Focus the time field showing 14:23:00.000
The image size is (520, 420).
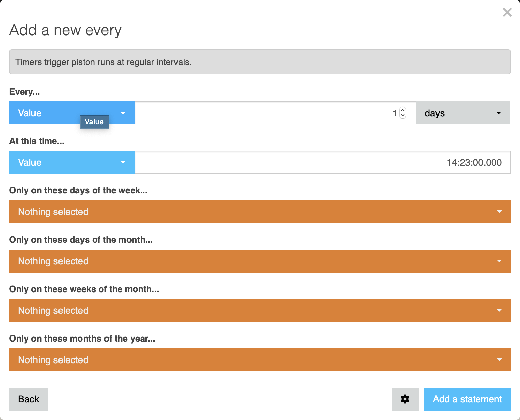tap(323, 162)
